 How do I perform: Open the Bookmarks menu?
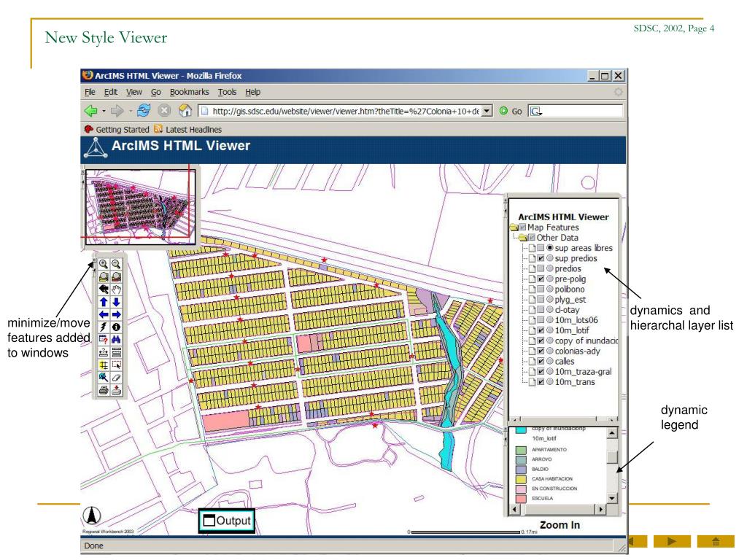click(189, 92)
